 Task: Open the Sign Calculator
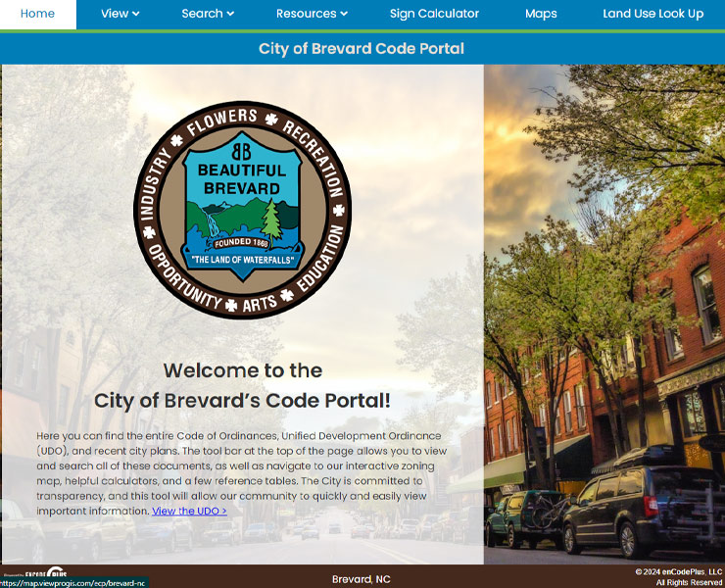click(434, 14)
